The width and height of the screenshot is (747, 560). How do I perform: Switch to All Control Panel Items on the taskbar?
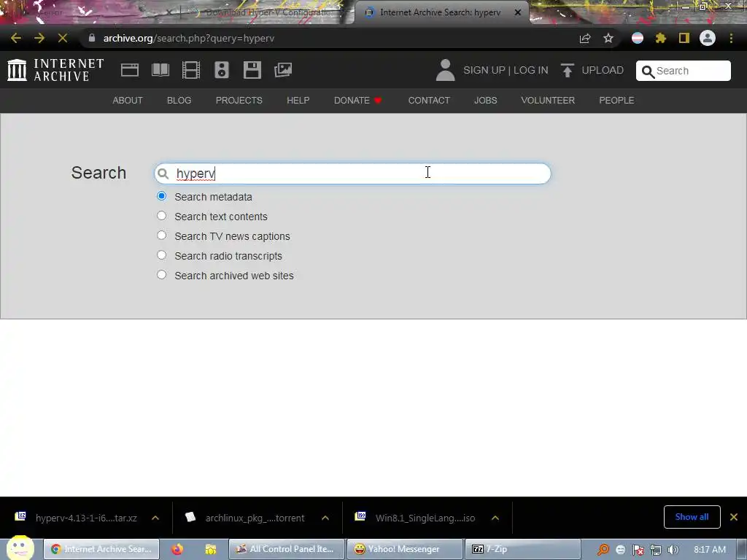(x=287, y=549)
